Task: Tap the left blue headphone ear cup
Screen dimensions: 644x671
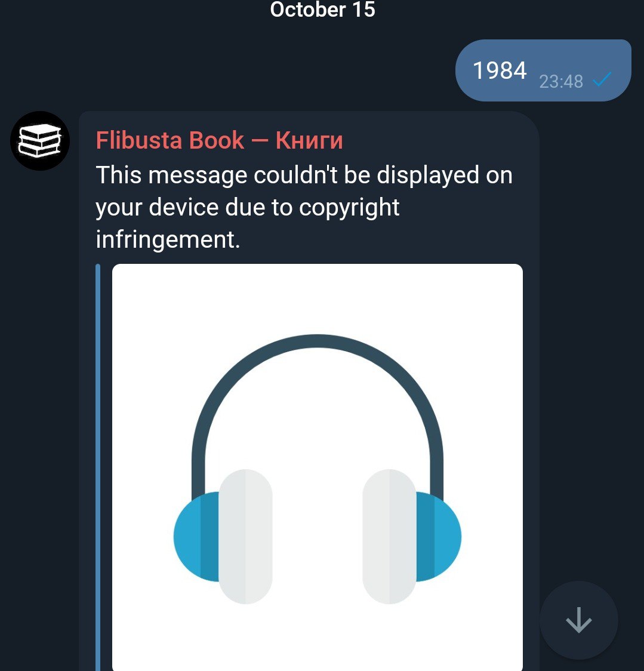Action: pyautogui.click(x=196, y=537)
